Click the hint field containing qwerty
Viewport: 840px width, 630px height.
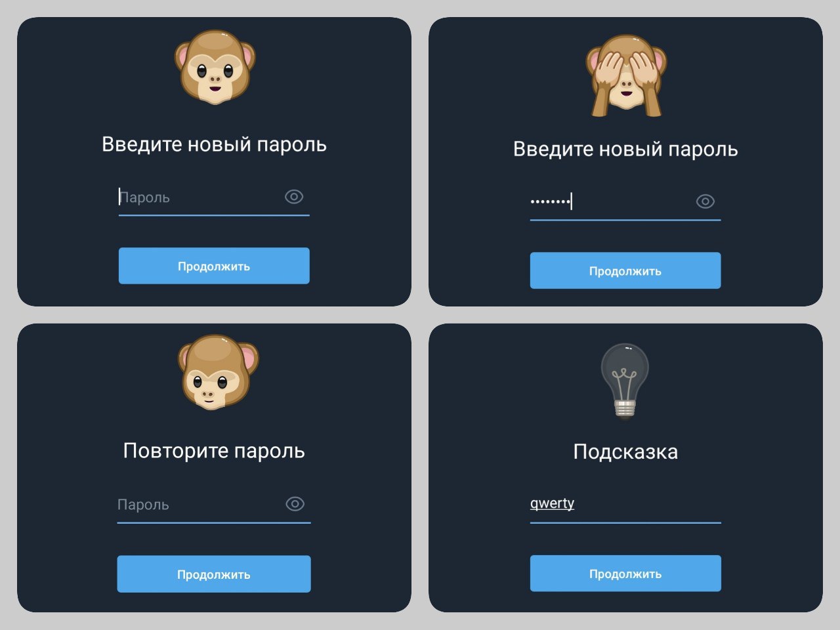click(625, 504)
